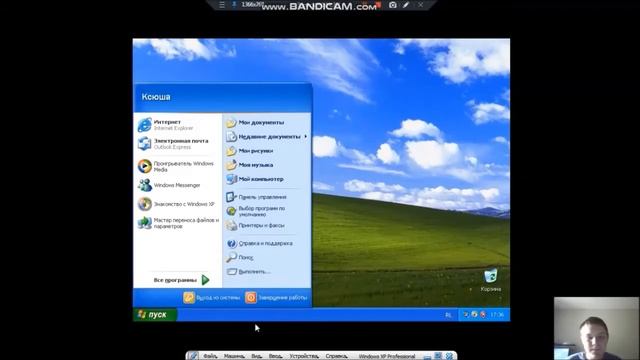Expand Recent Documents submenu
Viewport: 640px width, 360px height.
(x=267, y=137)
